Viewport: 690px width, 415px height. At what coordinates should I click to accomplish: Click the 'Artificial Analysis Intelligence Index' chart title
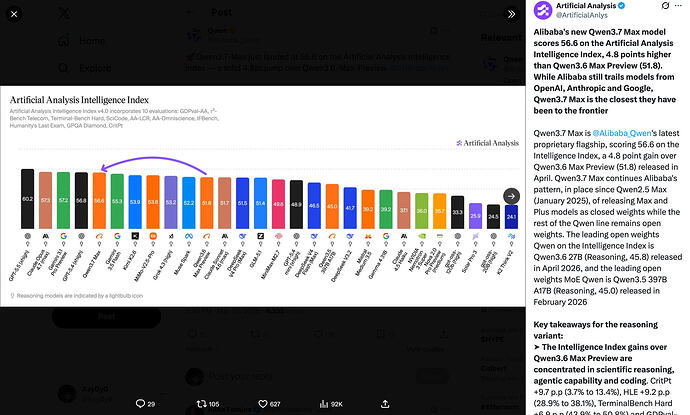[x=79, y=100]
